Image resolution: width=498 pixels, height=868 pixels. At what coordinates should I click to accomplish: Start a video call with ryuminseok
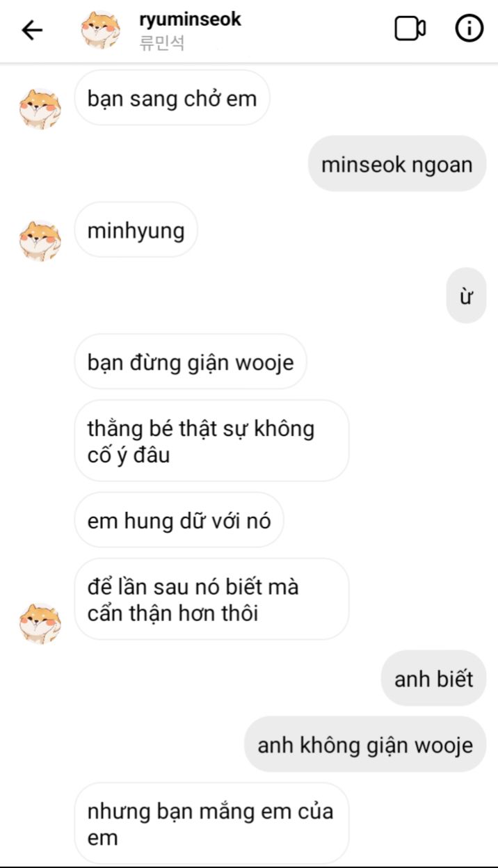(410, 29)
